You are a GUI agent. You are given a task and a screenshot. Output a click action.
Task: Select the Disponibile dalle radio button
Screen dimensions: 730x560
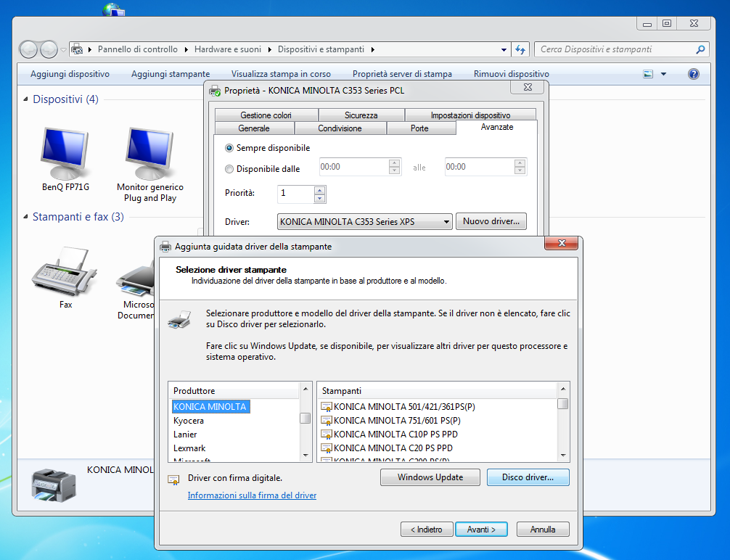coord(230,169)
